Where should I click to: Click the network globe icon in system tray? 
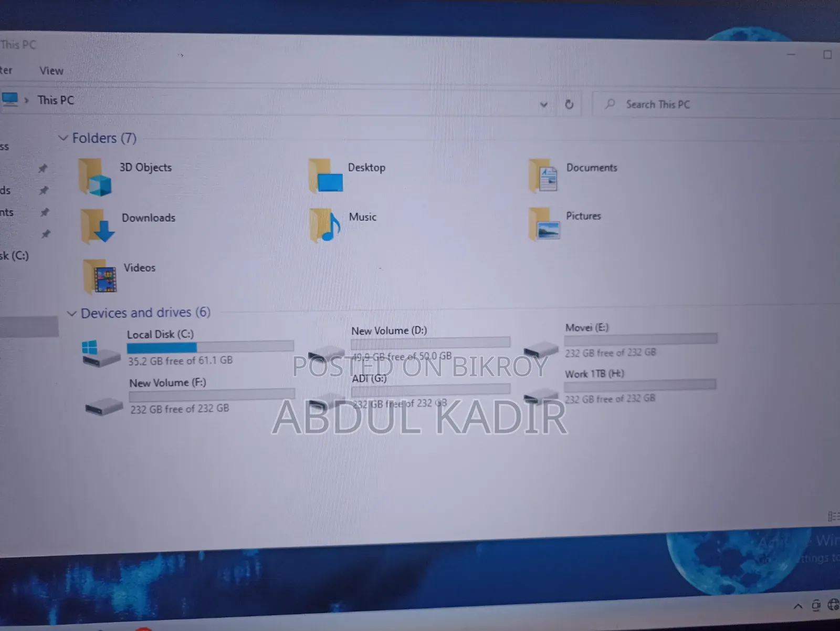(x=833, y=605)
